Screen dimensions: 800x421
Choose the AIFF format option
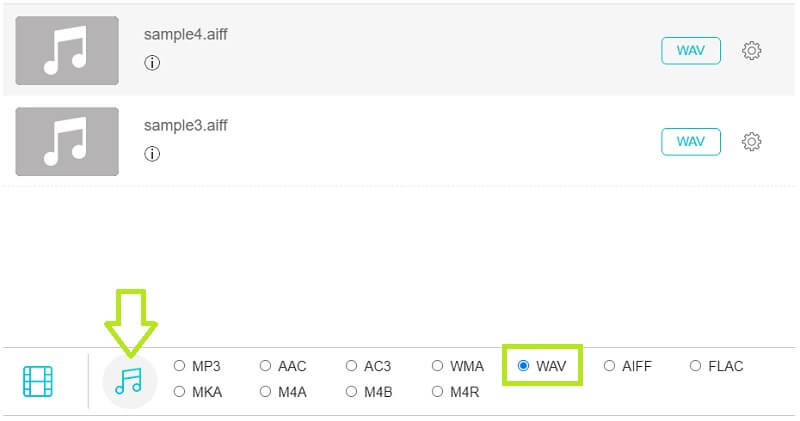coord(610,366)
